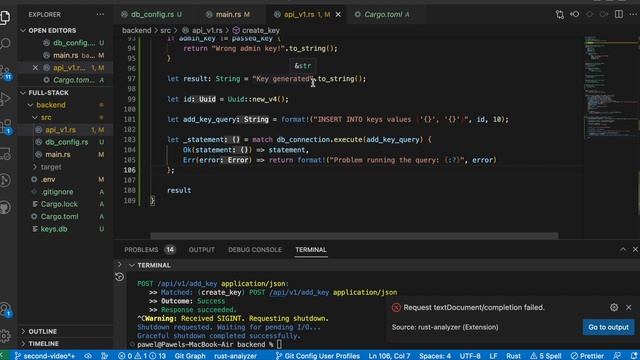640x360 pixels.
Task: Click Git Graph in status bar
Action: pos(190,356)
